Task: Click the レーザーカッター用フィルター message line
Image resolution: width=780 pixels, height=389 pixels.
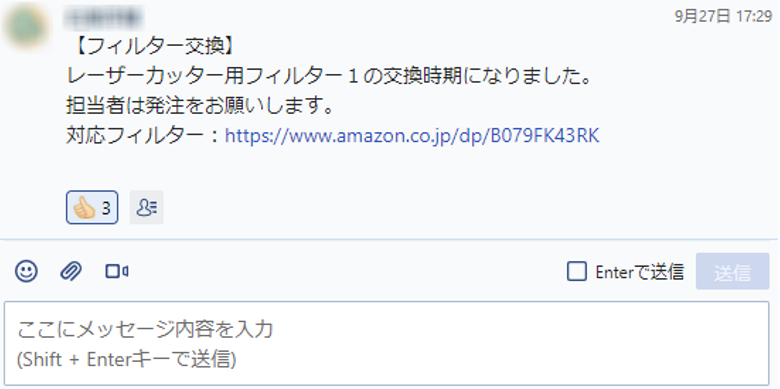Action: pyautogui.click(x=328, y=77)
